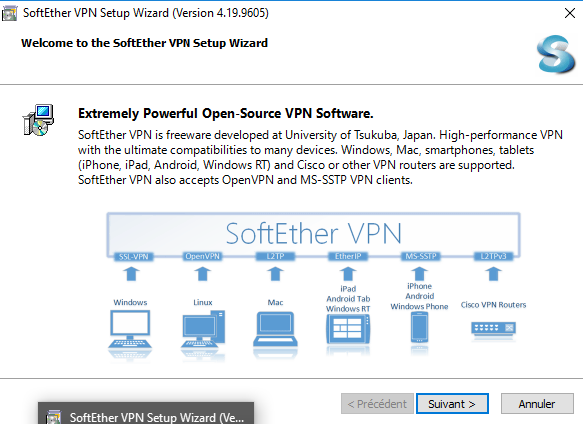The image size is (583, 424).
Task: Click the OpenVPN protocol label
Action: pyautogui.click(x=203, y=256)
